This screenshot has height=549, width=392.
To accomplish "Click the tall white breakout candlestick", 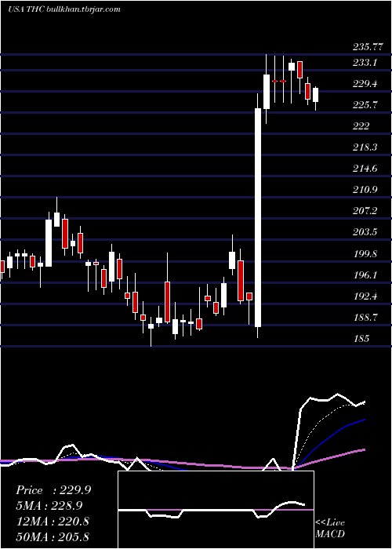I will click(x=258, y=217).
